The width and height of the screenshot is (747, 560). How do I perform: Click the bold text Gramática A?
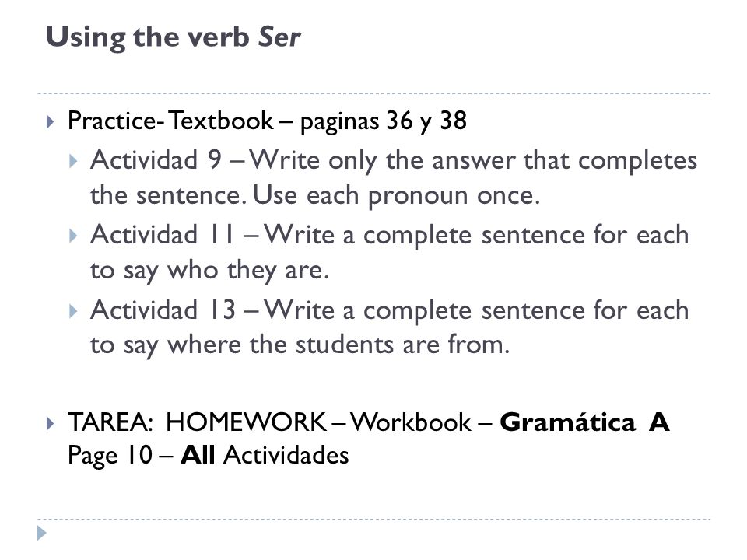click(x=585, y=422)
